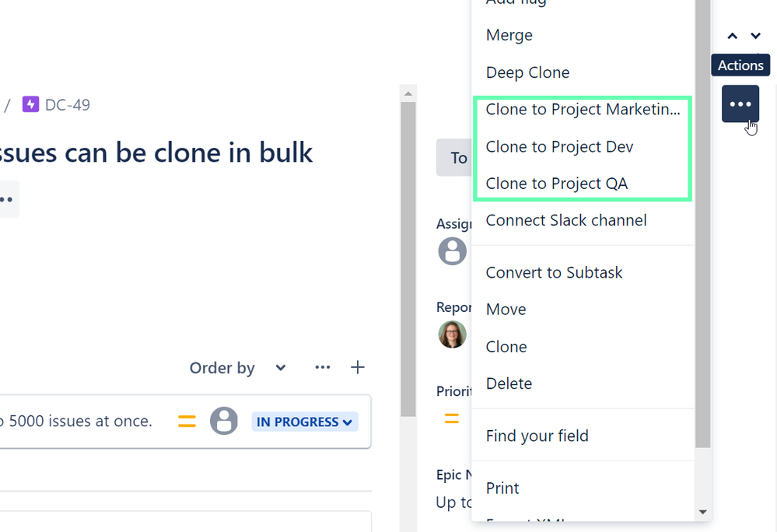This screenshot has height=532, width=777.
Task: Select Deep Clone from the menu
Action: 527,72
